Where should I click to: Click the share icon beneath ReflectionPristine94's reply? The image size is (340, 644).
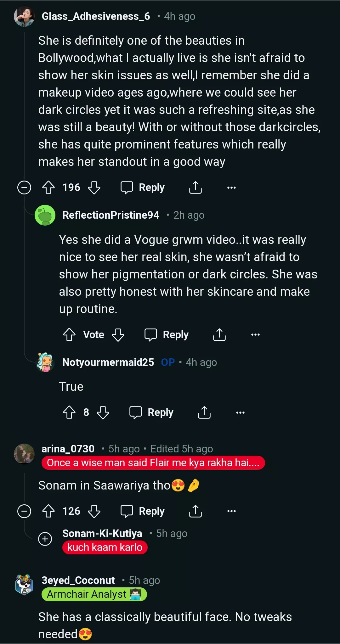click(219, 334)
